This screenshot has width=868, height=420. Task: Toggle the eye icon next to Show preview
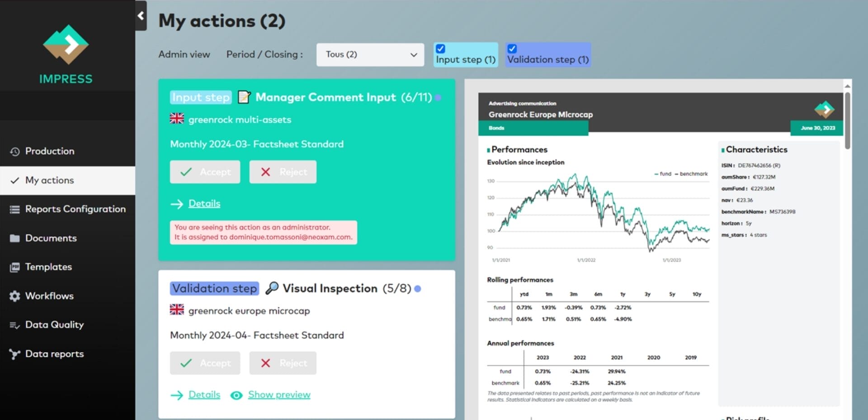[236, 395]
